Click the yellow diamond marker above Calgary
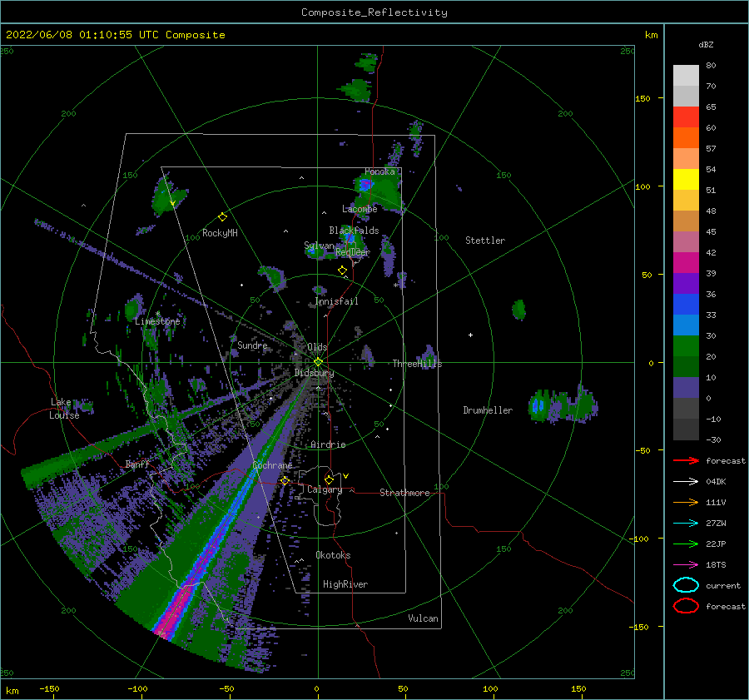This screenshot has width=749, height=700. [329, 479]
